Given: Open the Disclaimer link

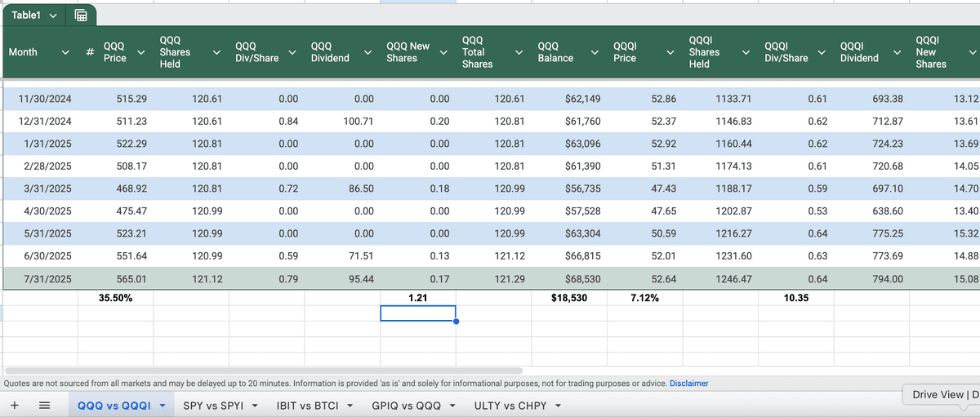Looking at the screenshot, I should coord(688,383).
